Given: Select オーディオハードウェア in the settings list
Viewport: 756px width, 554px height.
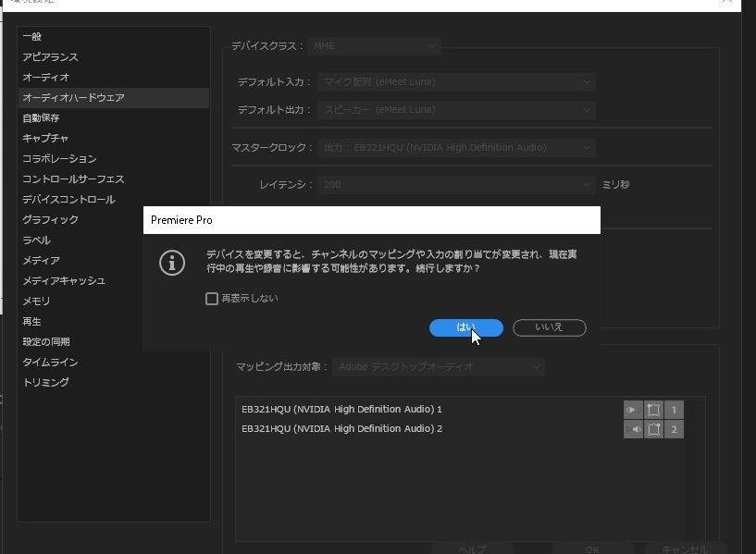Looking at the screenshot, I should (x=74, y=97).
